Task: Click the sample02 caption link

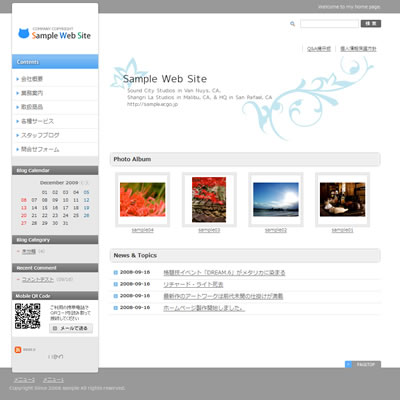Action: pos(276,230)
